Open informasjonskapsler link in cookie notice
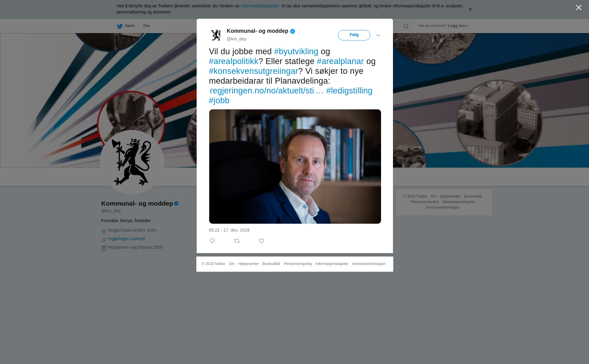The width and height of the screenshot is (589, 364). pos(260,6)
